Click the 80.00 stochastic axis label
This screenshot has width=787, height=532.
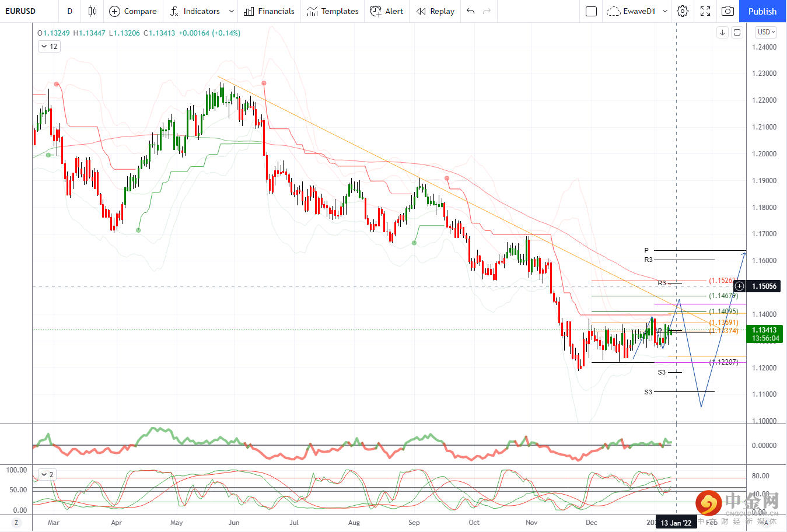tap(761, 476)
